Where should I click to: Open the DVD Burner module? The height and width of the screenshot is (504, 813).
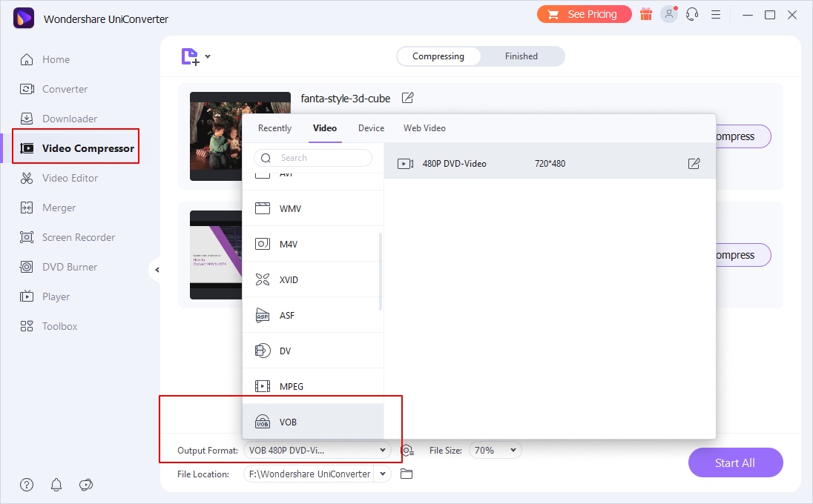coord(58,268)
